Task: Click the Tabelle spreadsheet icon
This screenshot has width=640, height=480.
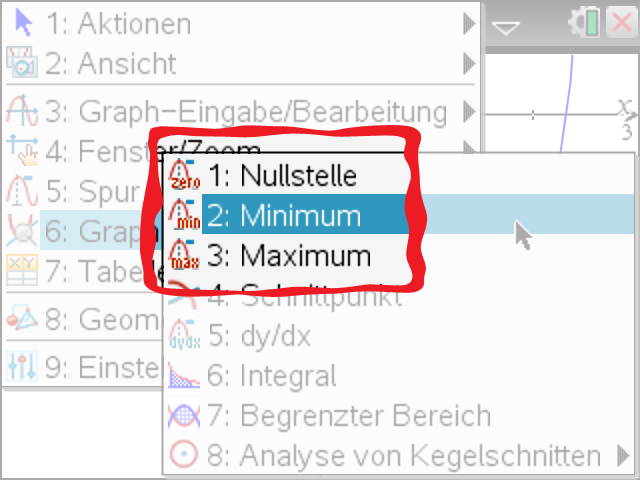Action: tap(20, 270)
